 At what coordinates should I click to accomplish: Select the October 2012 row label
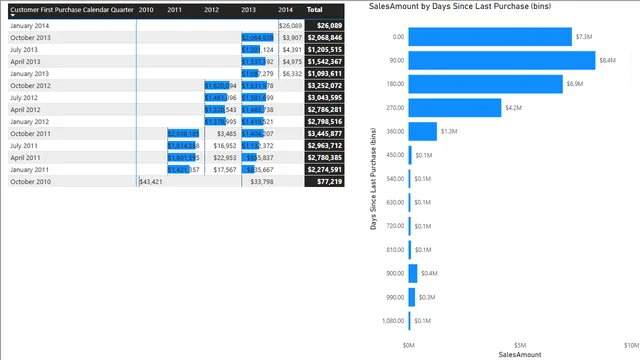(x=30, y=86)
